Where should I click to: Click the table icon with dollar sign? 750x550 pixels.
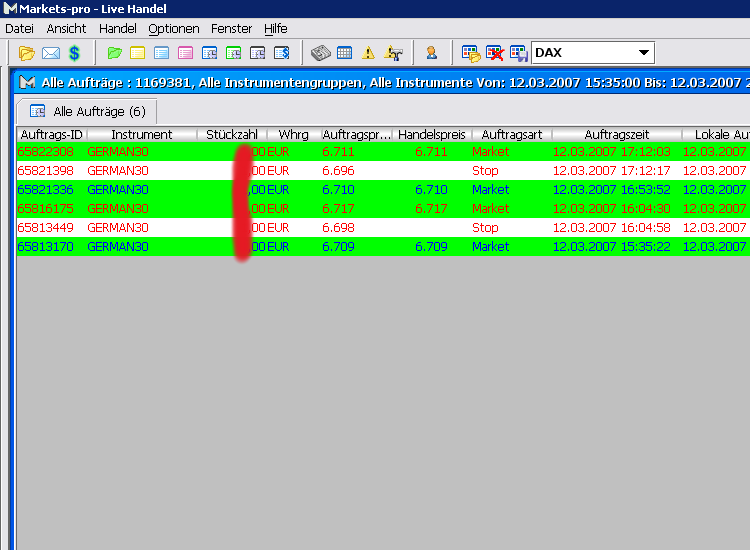[282, 53]
